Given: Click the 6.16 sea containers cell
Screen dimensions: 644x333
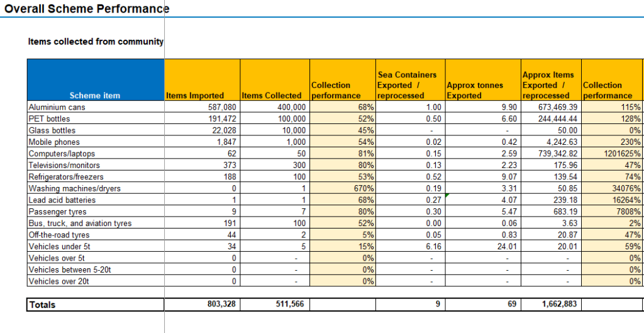Looking at the screenshot, I should [410, 246].
